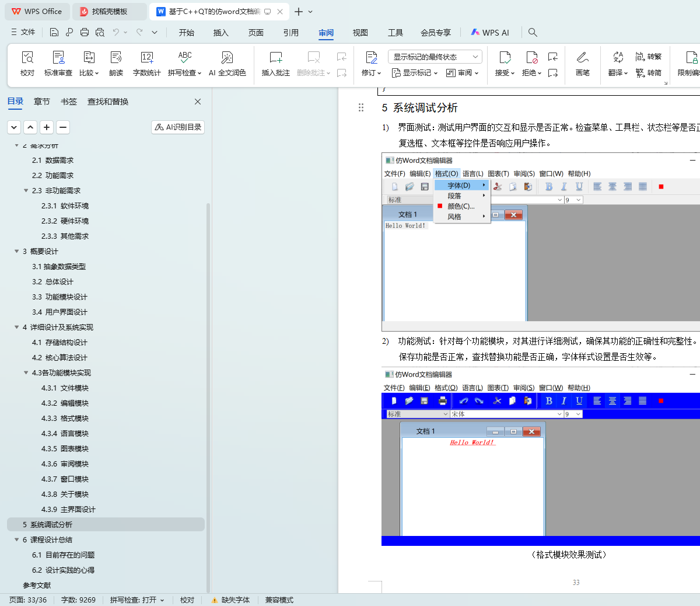Switch to 找稻壳模板 window tab

[110, 12]
